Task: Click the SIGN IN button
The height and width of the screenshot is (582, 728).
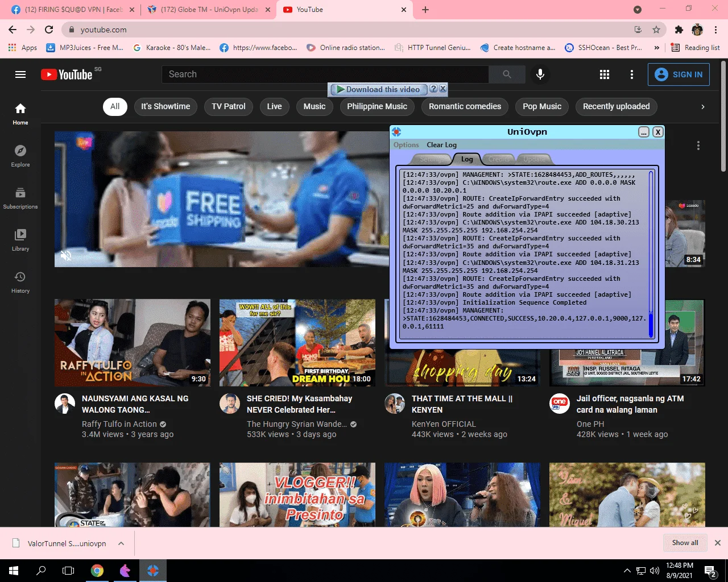Action: [679, 74]
